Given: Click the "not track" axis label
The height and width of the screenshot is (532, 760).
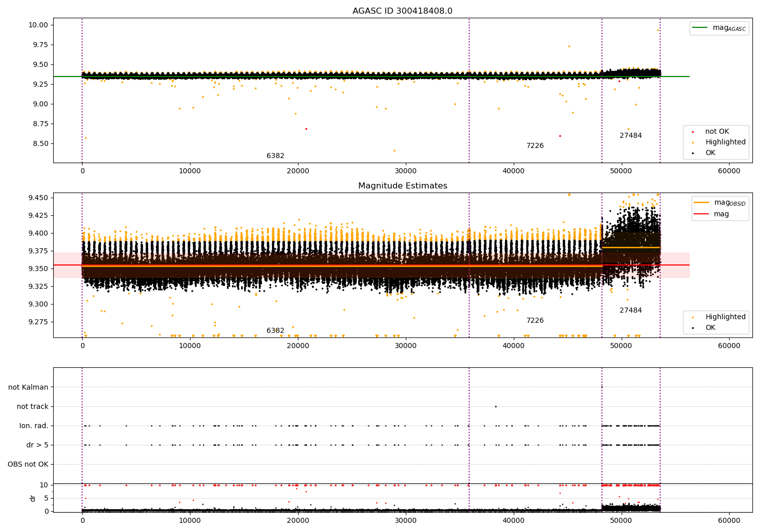Looking at the screenshot, I should click(x=32, y=407).
